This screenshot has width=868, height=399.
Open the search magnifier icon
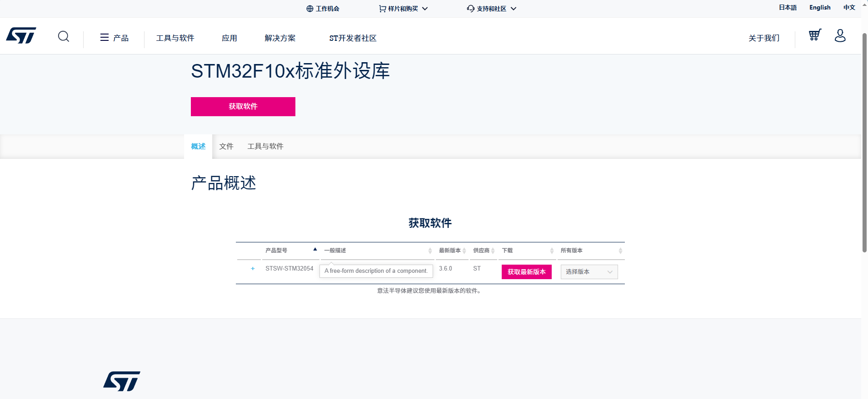(x=64, y=36)
